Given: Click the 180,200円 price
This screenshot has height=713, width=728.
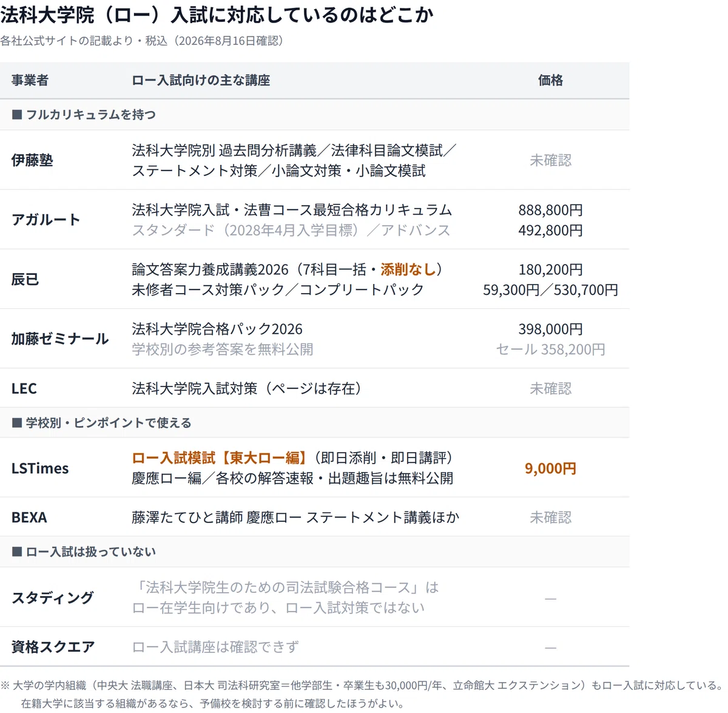Looking at the screenshot, I should point(550,269).
